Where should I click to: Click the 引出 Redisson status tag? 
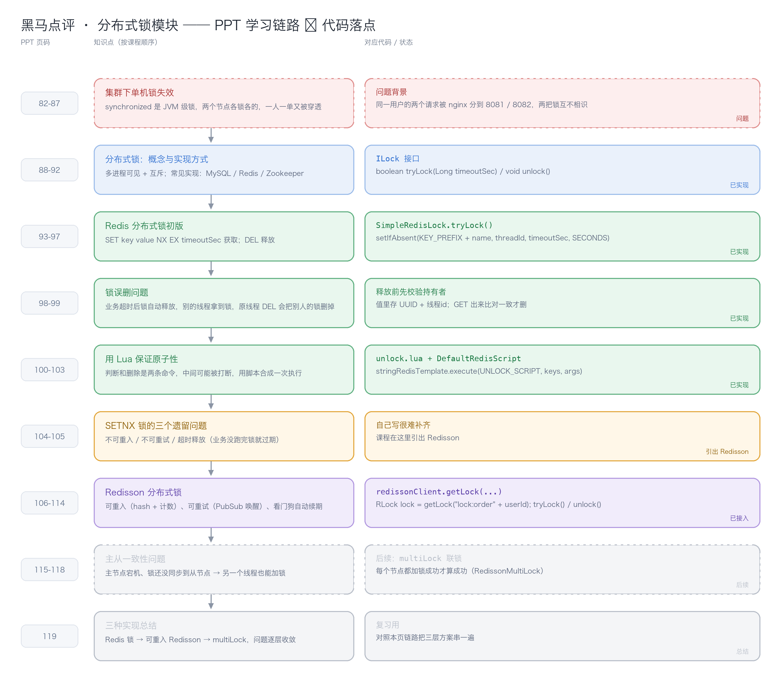[x=727, y=451]
